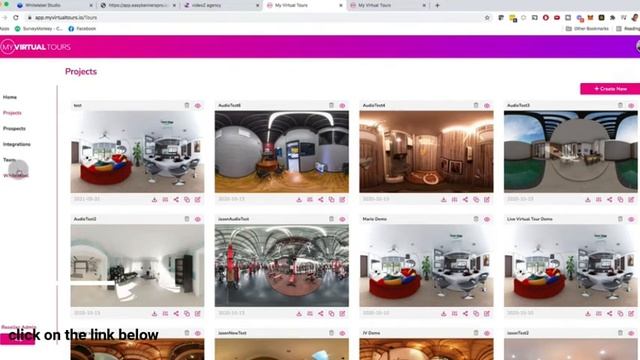Download the Maria Demo project
This screenshot has width=640, height=360.
click(443, 313)
